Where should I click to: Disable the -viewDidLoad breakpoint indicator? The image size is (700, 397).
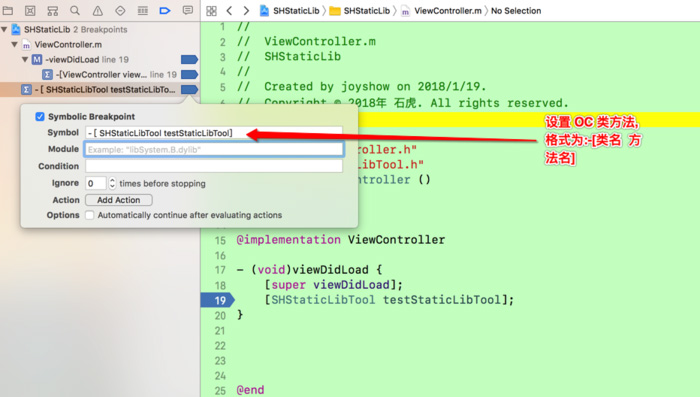point(189,59)
